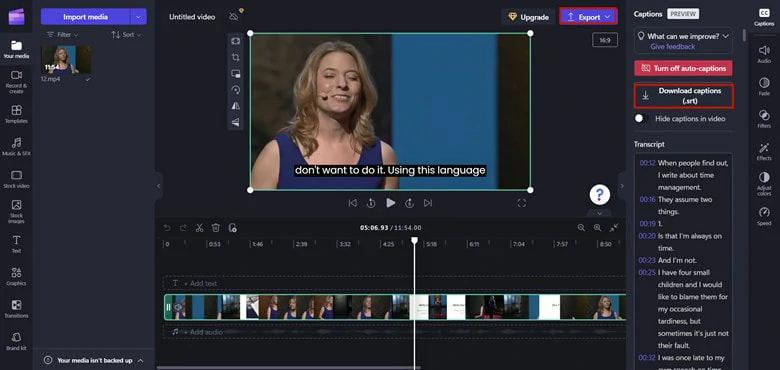Open the Sort dropdown
Viewport: 780px width, 370px height.
click(x=126, y=35)
